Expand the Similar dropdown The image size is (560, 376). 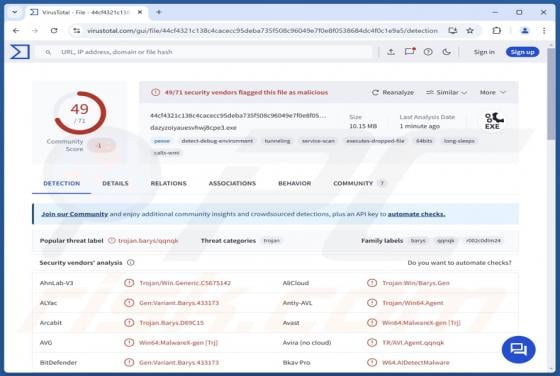coord(446,92)
